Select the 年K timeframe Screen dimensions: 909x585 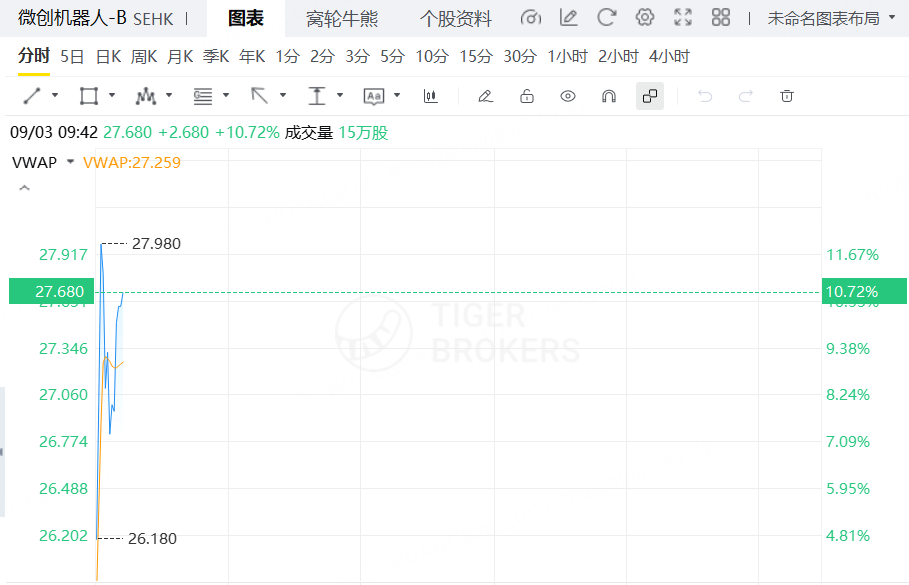(252, 56)
